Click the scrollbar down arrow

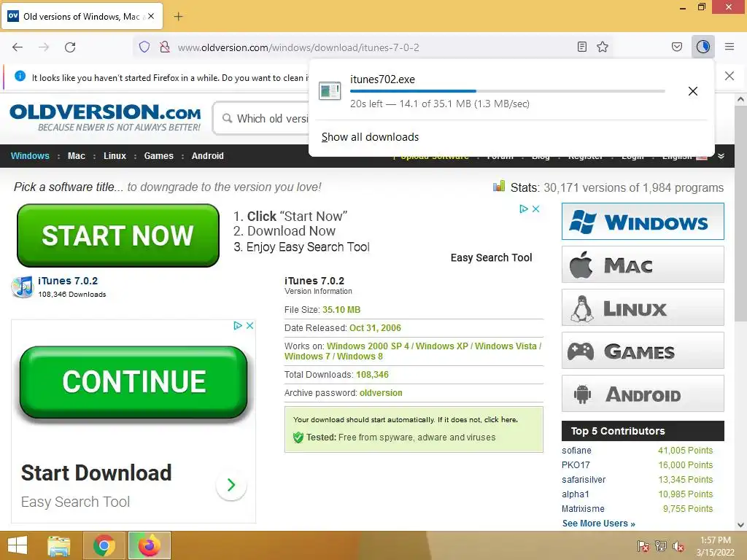[x=740, y=525]
